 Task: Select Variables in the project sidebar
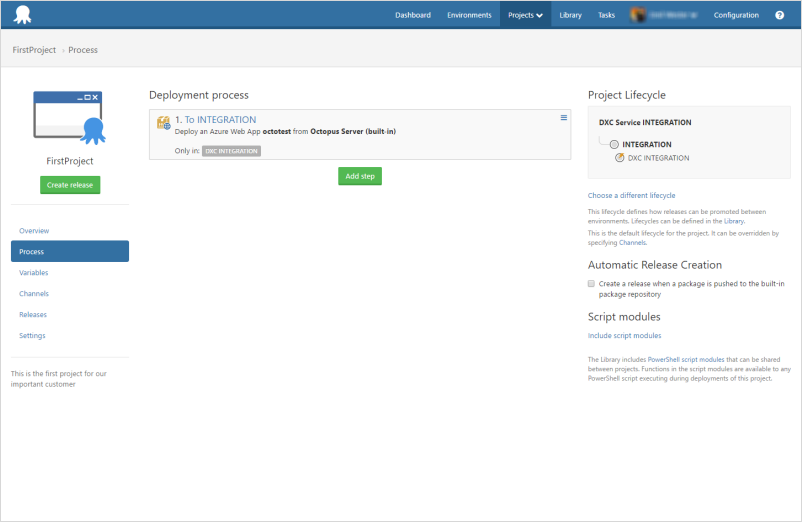[34, 273]
